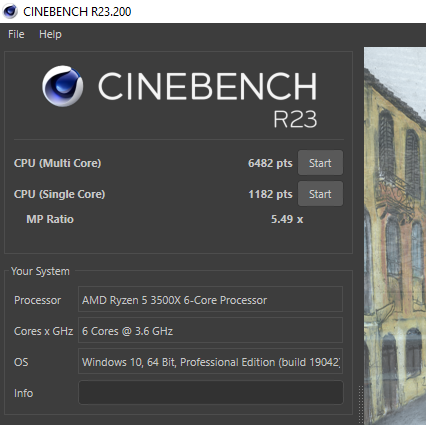Click the OS label
The width and height of the screenshot is (426, 425).
pos(21,362)
